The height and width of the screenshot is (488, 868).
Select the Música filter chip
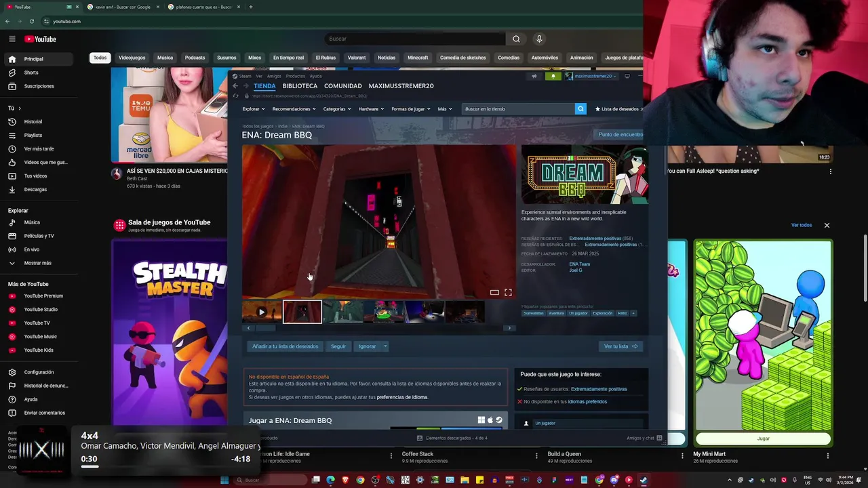pyautogui.click(x=165, y=58)
